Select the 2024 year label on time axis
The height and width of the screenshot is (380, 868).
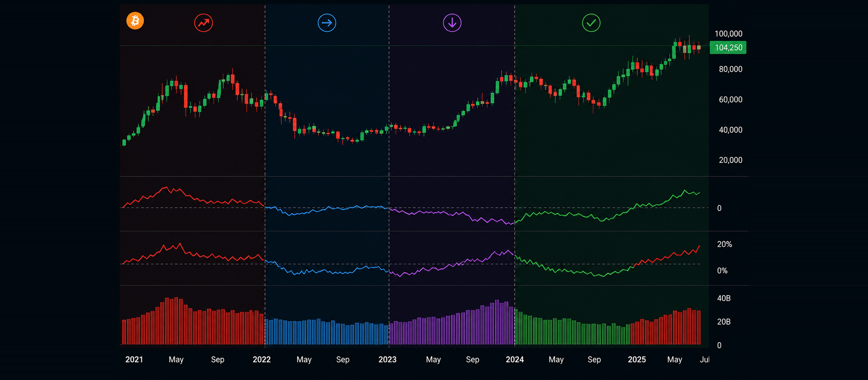point(515,360)
